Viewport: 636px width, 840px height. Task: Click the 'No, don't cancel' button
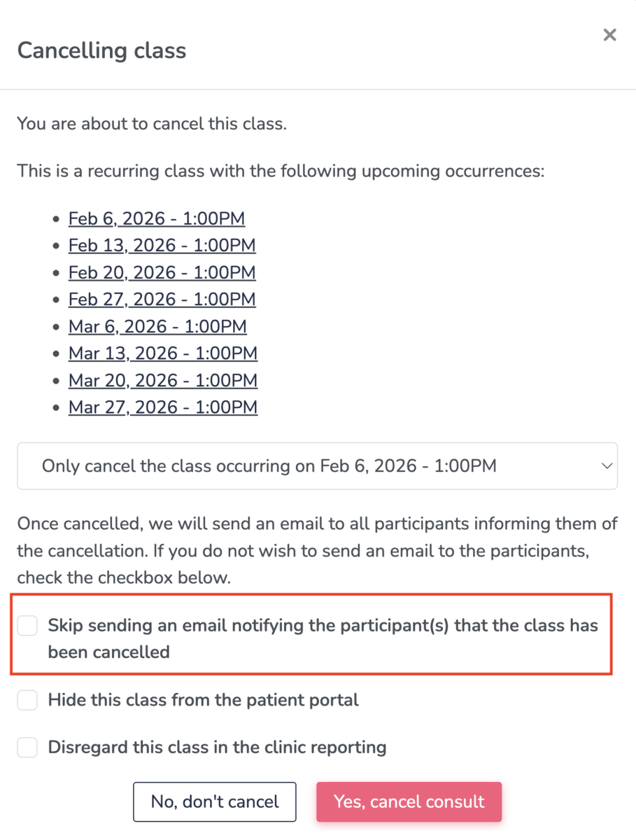214,801
